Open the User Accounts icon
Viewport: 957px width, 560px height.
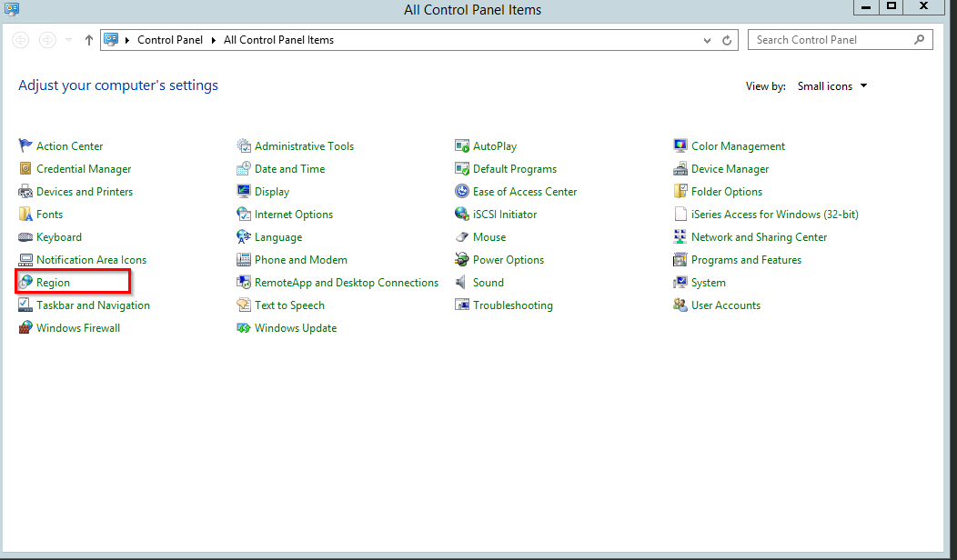(680, 305)
